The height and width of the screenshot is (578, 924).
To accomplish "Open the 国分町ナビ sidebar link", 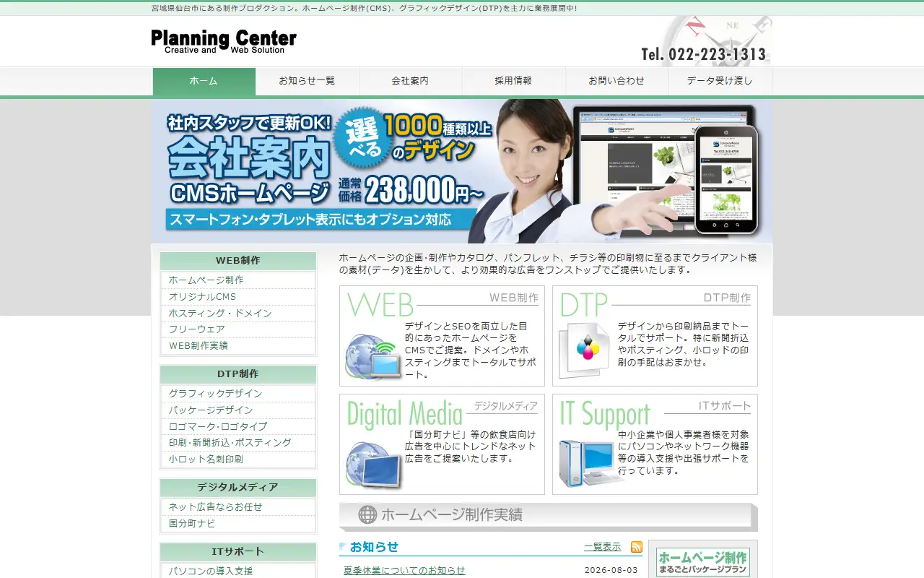I will point(238,524).
